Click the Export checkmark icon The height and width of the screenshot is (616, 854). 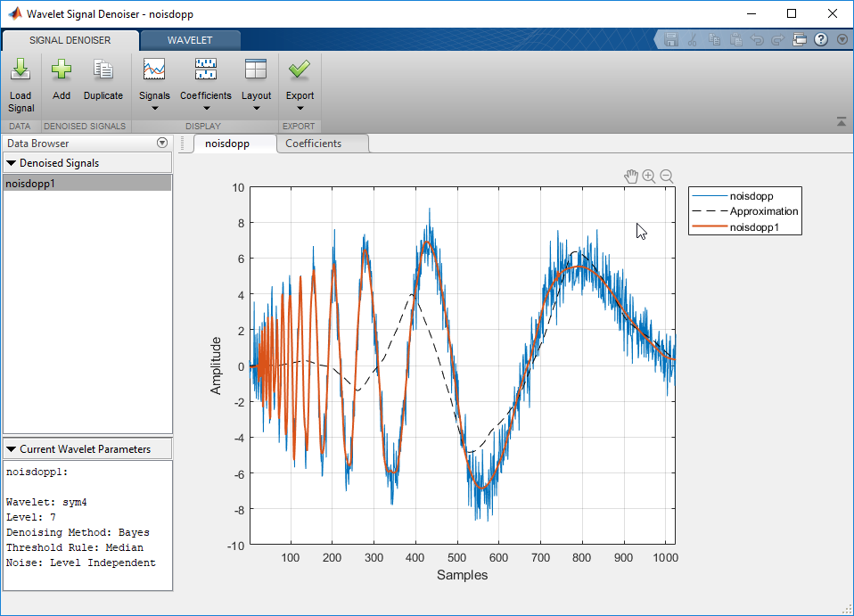click(x=300, y=71)
